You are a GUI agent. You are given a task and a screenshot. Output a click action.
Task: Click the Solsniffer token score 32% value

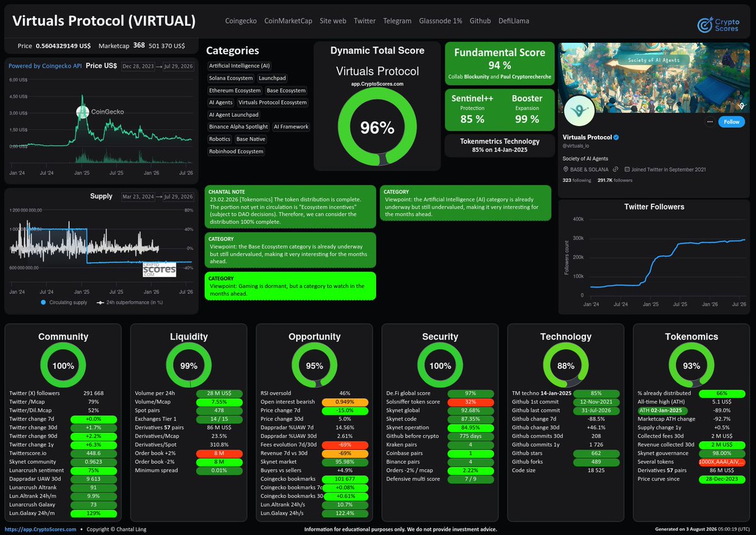[x=470, y=401]
